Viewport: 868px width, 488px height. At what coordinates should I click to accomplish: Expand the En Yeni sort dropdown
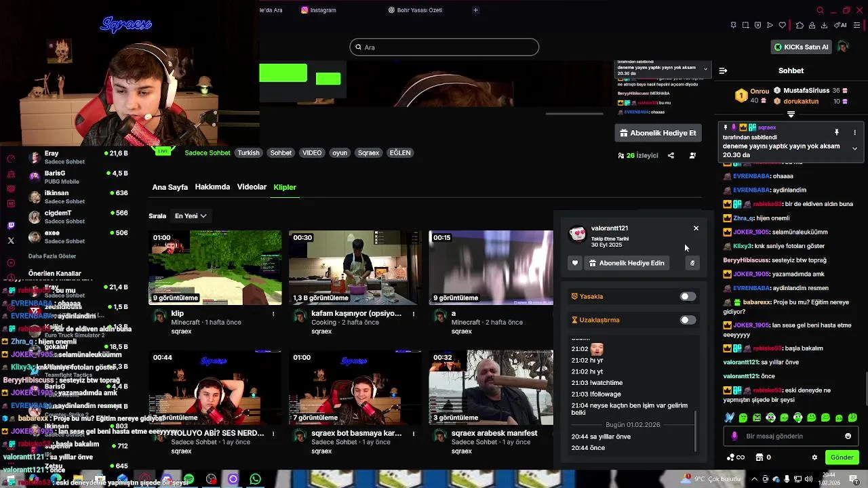[x=191, y=216]
